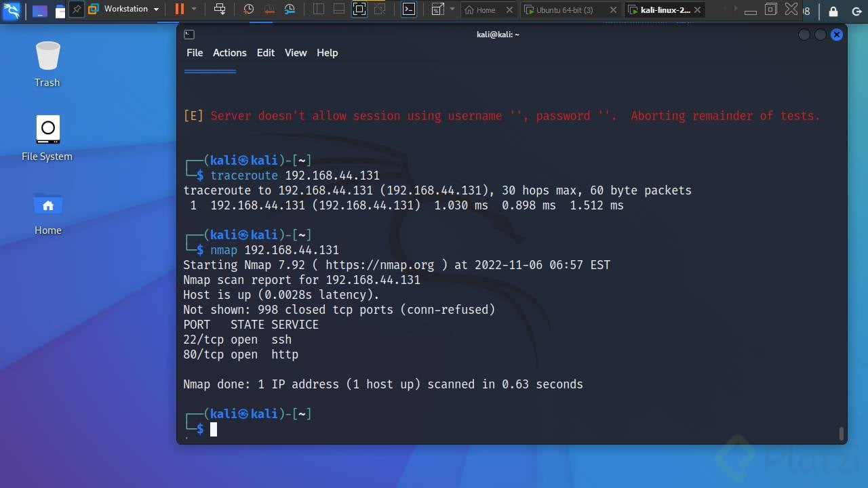
Task: Open the terminal Help menu
Action: click(x=328, y=53)
